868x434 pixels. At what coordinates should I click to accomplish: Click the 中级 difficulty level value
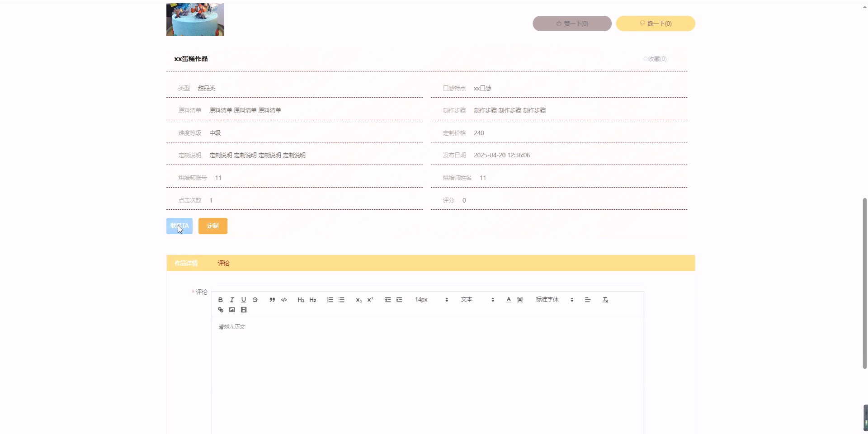[215, 133]
